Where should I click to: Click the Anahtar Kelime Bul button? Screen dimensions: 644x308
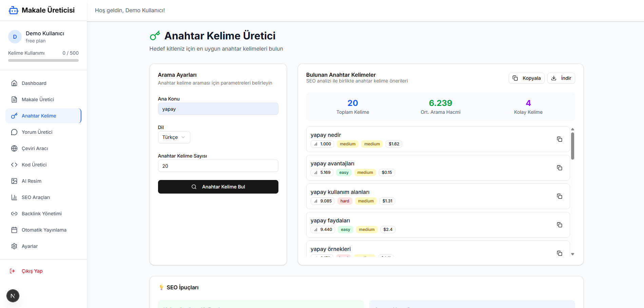[x=218, y=187]
